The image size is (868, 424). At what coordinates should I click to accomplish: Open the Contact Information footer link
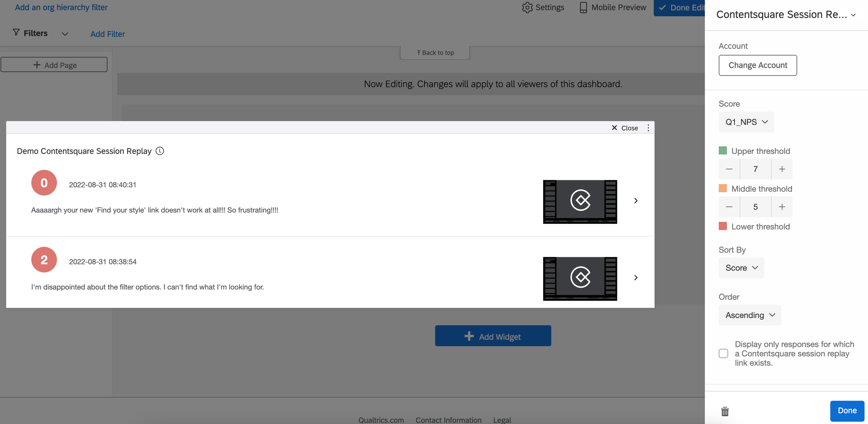pyautogui.click(x=449, y=420)
